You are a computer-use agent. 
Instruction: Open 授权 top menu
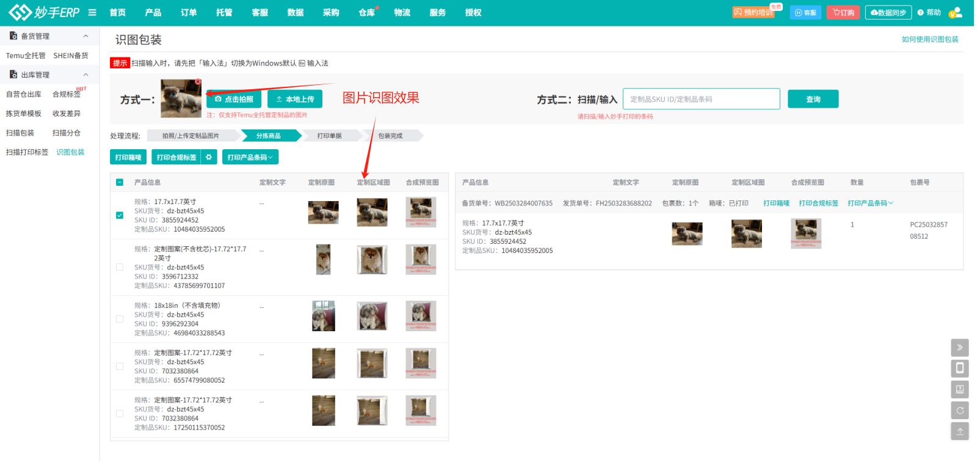[473, 12]
